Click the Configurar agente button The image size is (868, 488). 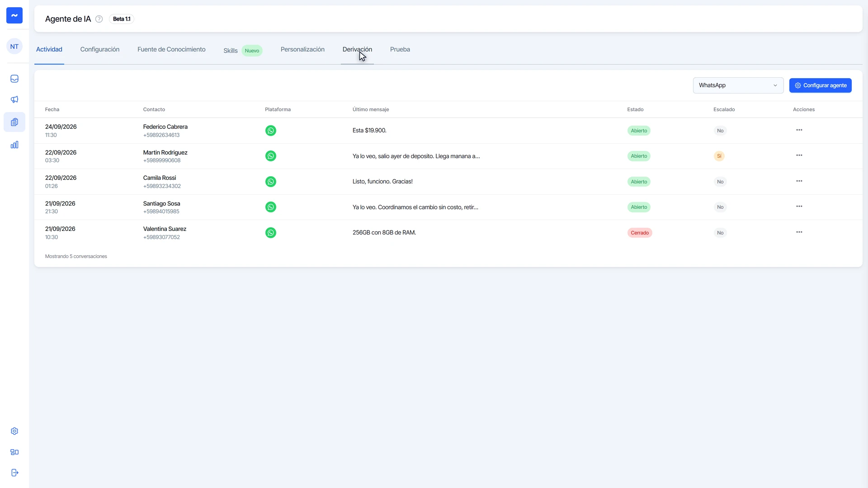(x=820, y=85)
